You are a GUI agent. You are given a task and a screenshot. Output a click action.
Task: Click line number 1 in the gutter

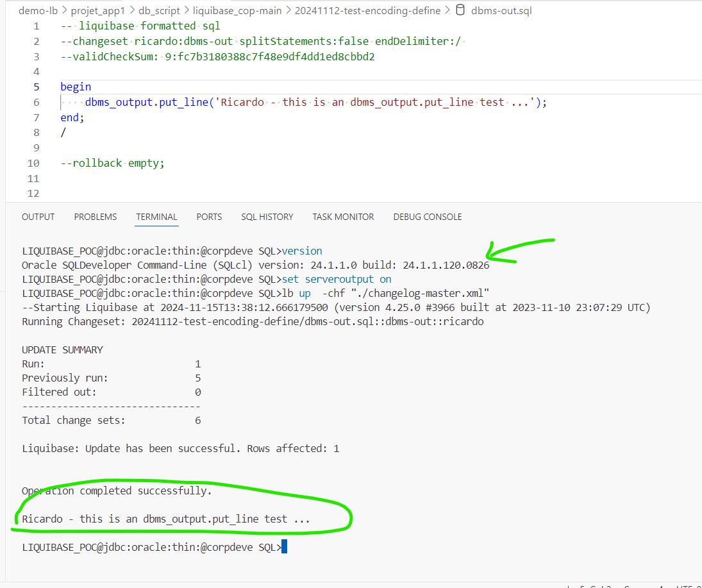(37, 26)
